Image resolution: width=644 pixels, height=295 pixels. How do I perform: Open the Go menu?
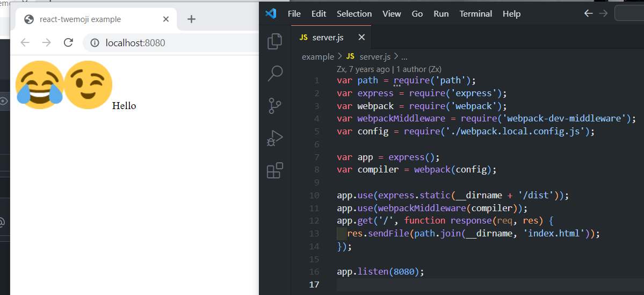[417, 13]
